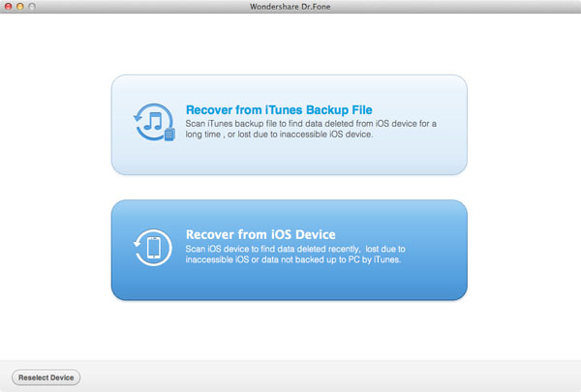Viewport: 581px width, 392px height.
Task: Click the Reselect Device button
Action: coord(46,377)
